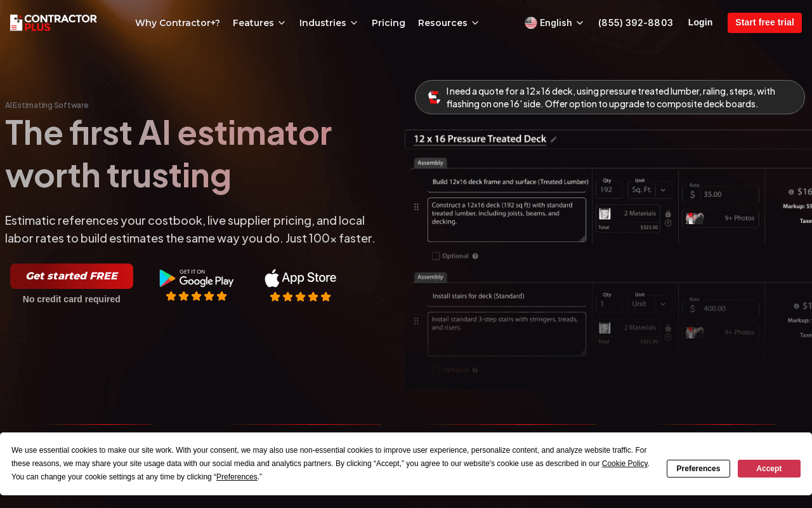The width and height of the screenshot is (812, 508).
Task: Click the Construct a 12x16 deck description box
Action: coord(507,220)
